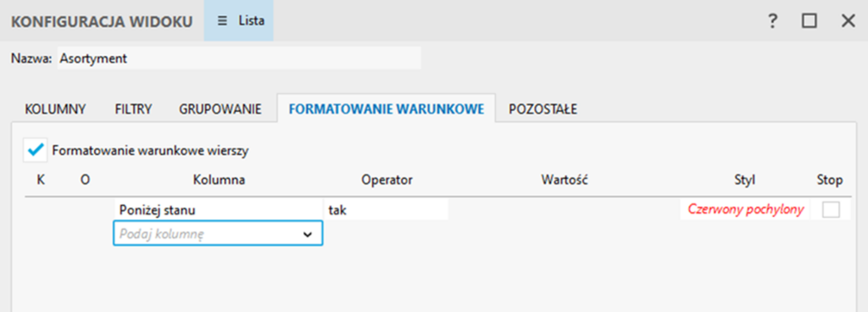This screenshot has width=868, height=312.
Task: Click the Poniżej stanu column cell
Action: pos(218,210)
